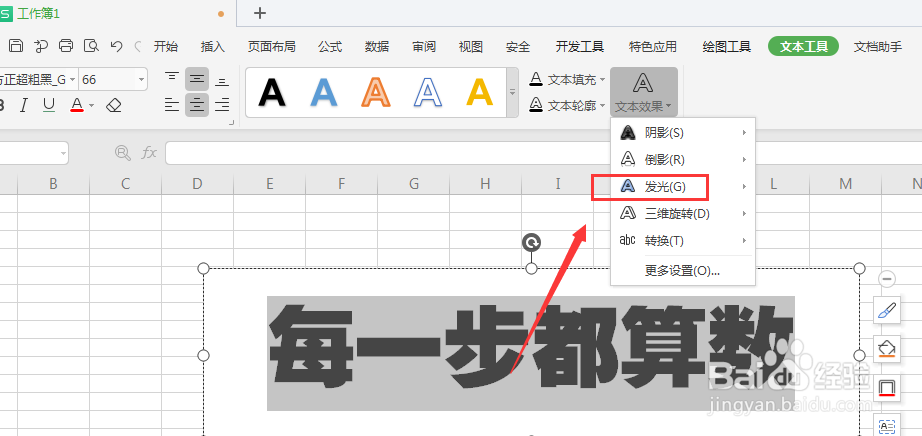The height and width of the screenshot is (436, 922).
Task: Toggle Italic formatting
Action: click(x=24, y=105)
